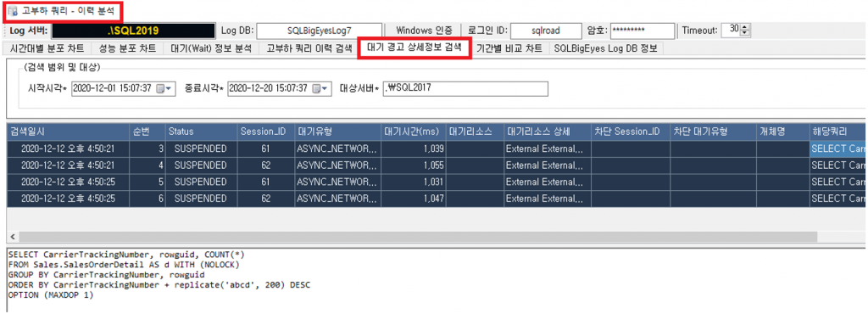Click the 1,031 wait time cell
Image resolution: width=868 pixels, height=314 pixels.
414,182
